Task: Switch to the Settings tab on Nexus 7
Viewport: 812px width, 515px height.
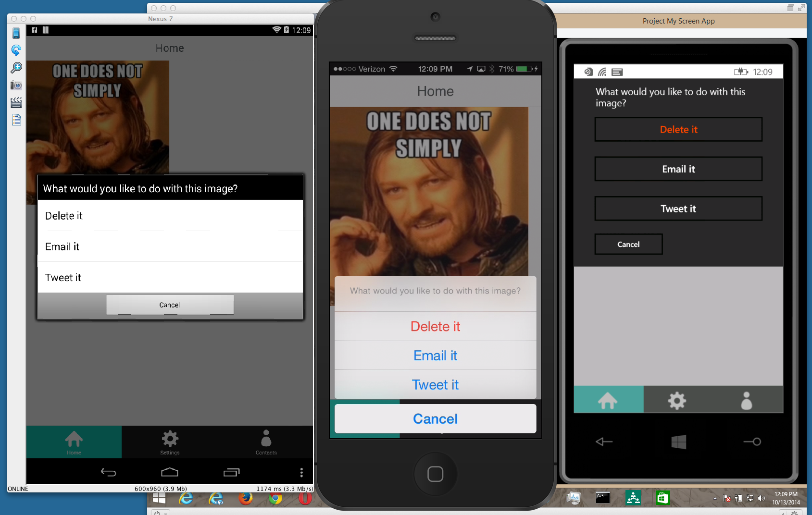Action: click(x=170, y=442)
